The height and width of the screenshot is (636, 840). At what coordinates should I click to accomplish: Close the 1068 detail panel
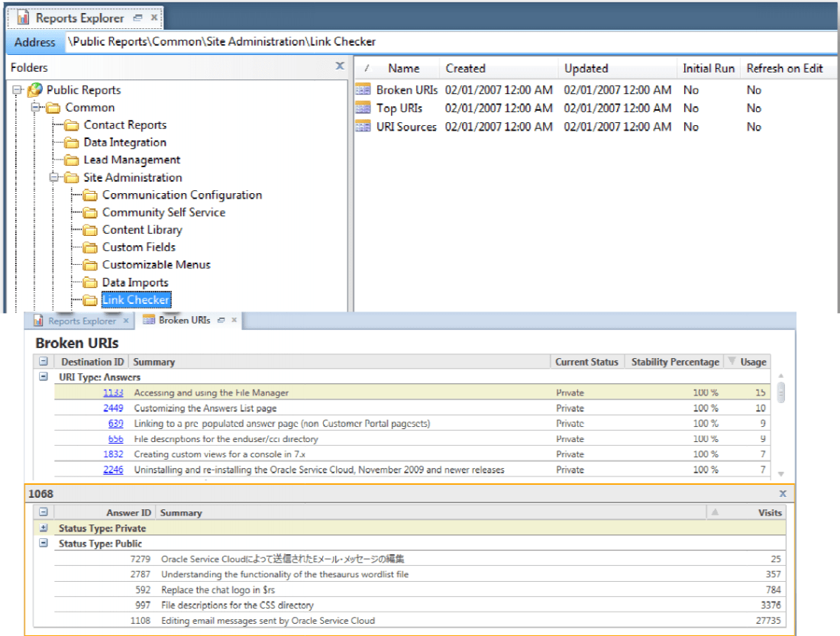tap(782, 493)
